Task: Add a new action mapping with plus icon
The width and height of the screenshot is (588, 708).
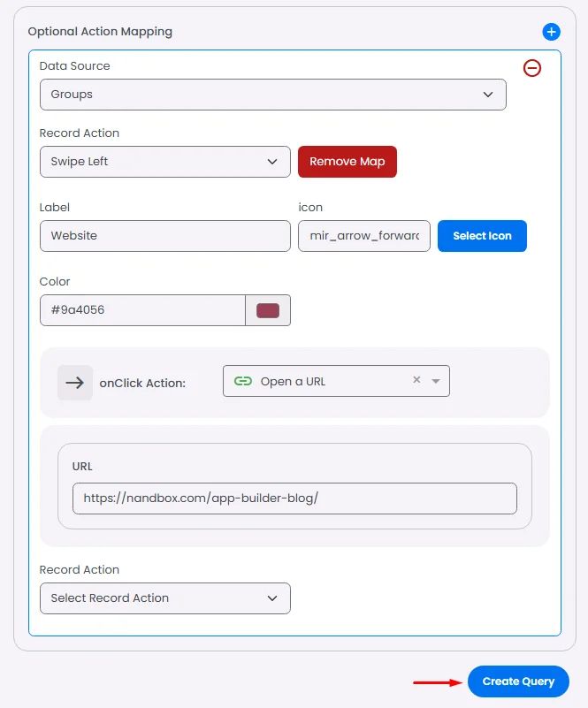Action: 551,32
